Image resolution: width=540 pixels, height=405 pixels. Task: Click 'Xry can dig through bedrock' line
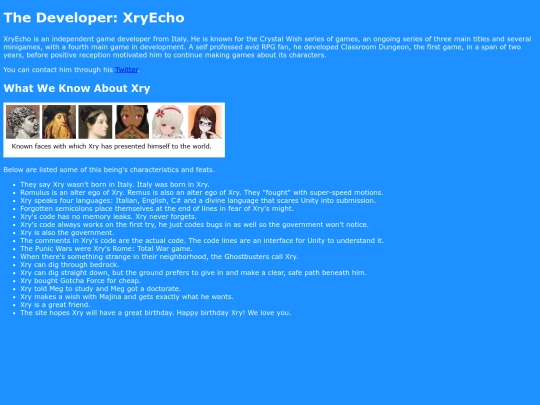[70, 264]
